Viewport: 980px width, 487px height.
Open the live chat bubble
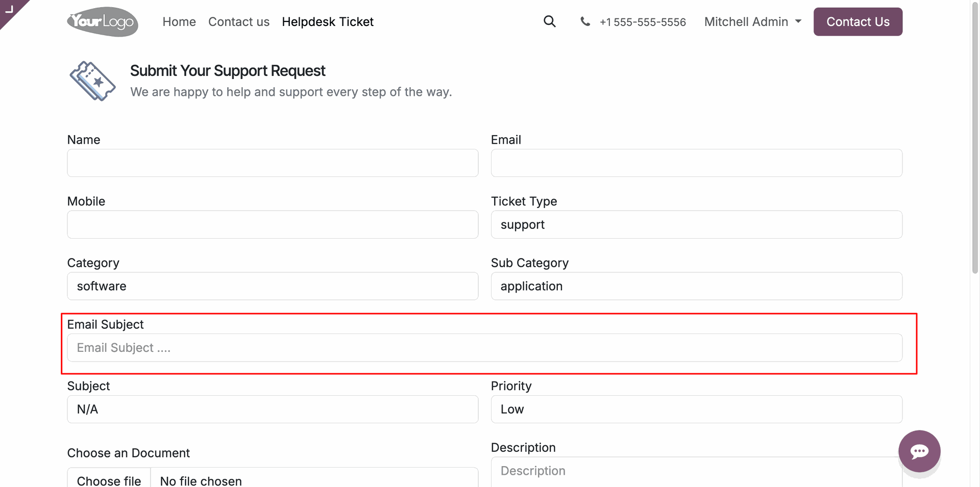[919, 451]
